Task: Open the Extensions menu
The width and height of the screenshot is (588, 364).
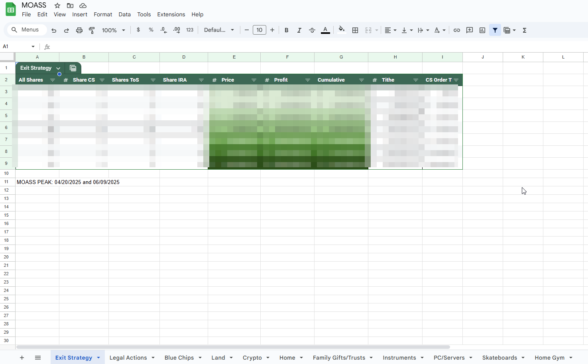Action: (x=171, y=14)
